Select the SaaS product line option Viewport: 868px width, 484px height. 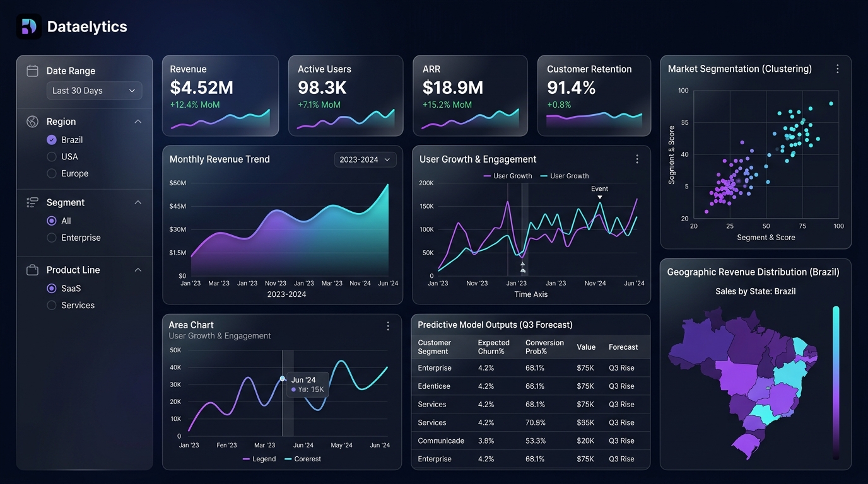pos(52,288)
